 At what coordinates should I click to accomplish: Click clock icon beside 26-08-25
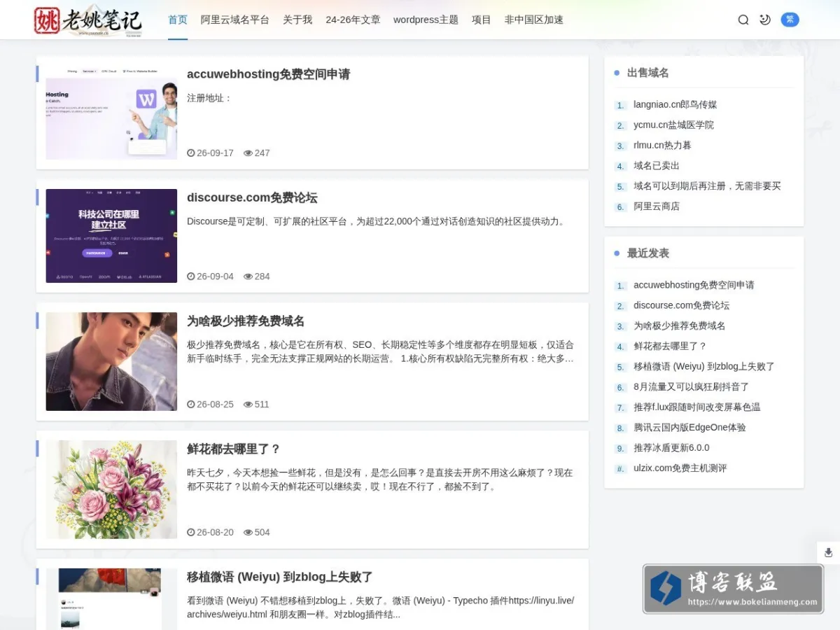tap(191, 405)
